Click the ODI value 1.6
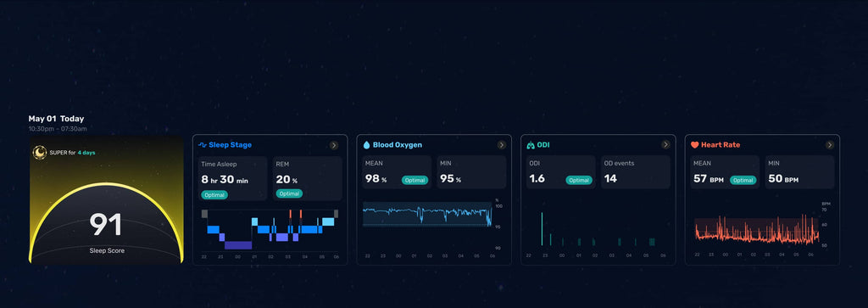Screen dimensions: 868x308 point(537,179)
